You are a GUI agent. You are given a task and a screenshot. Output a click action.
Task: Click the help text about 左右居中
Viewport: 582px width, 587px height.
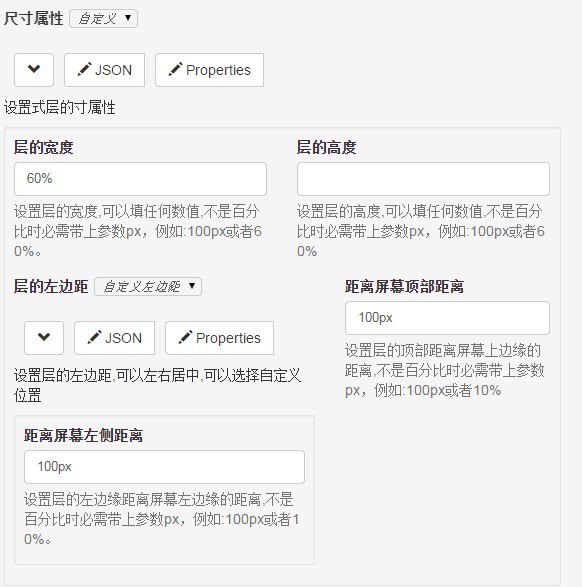(157, 385)
